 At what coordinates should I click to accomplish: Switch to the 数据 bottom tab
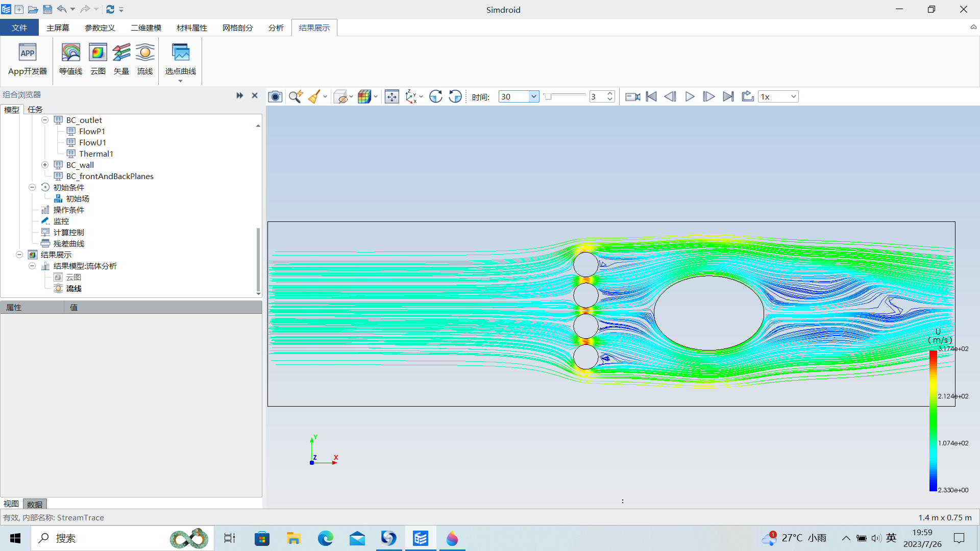point(35,504)
